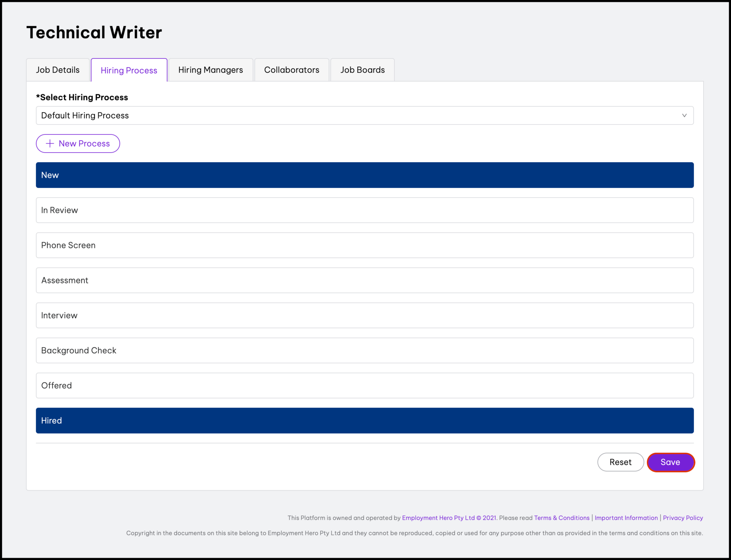The height and width of the screenshot is (560, 731).
Task: Open the Terms & Conditions link
Action: [562, 518]
